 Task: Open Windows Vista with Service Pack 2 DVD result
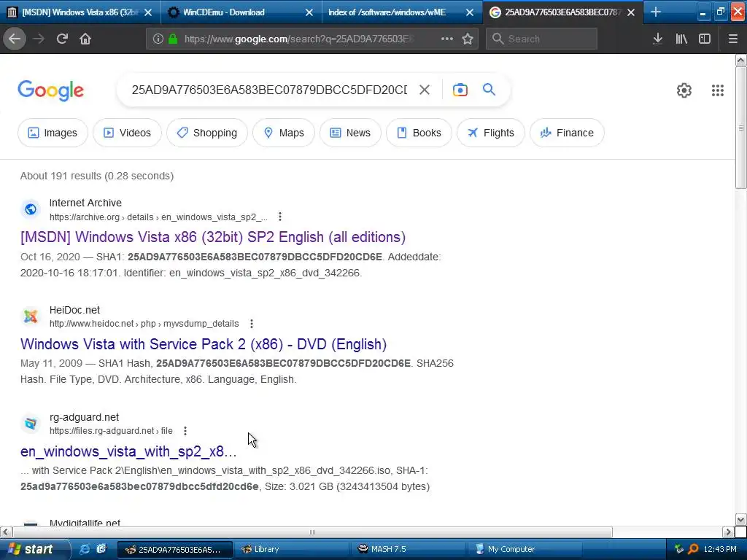[x=204, y=344]
